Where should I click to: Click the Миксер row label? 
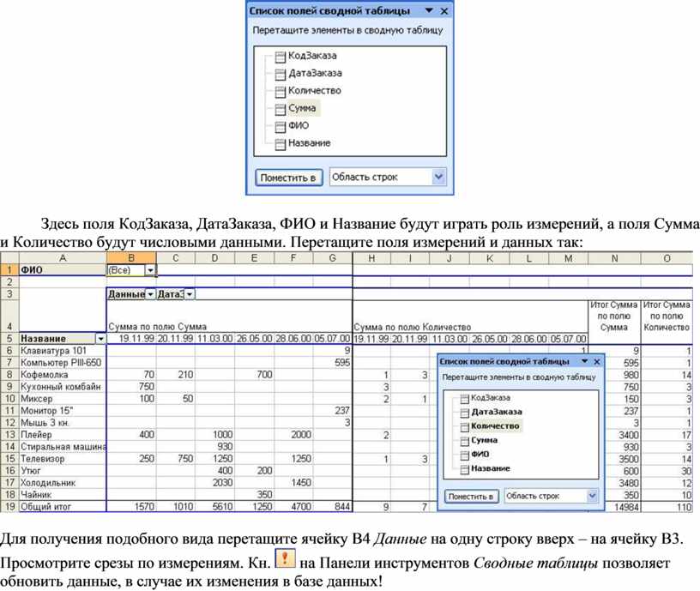point(36,399)
